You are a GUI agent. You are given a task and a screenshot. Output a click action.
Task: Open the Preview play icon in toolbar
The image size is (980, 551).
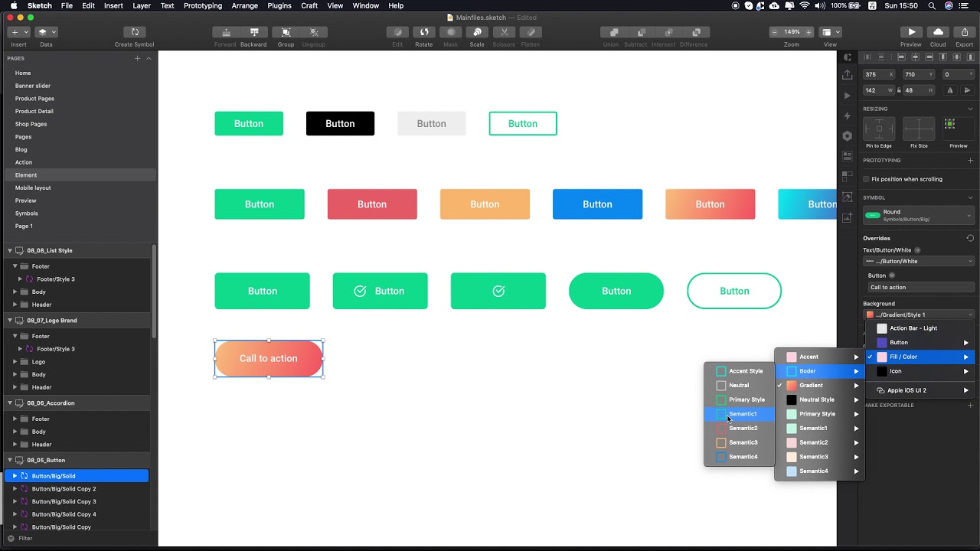pyautogui.click(x=911, y=32)
